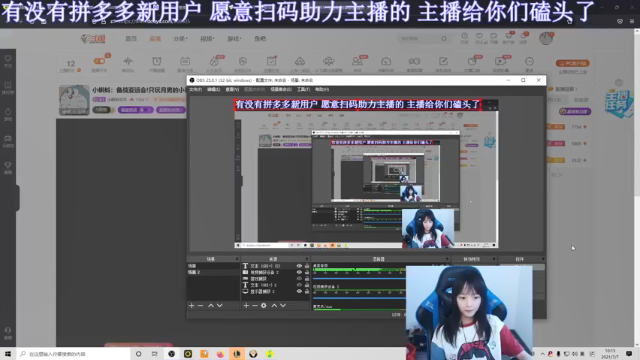Open OBS 帮助 (Help) menu

click(322, 89)
